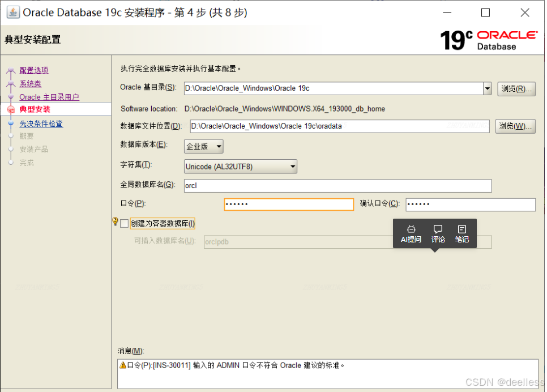Go to the 系统类 step
This screenshot has height=392, width=547.
point(31,83)
